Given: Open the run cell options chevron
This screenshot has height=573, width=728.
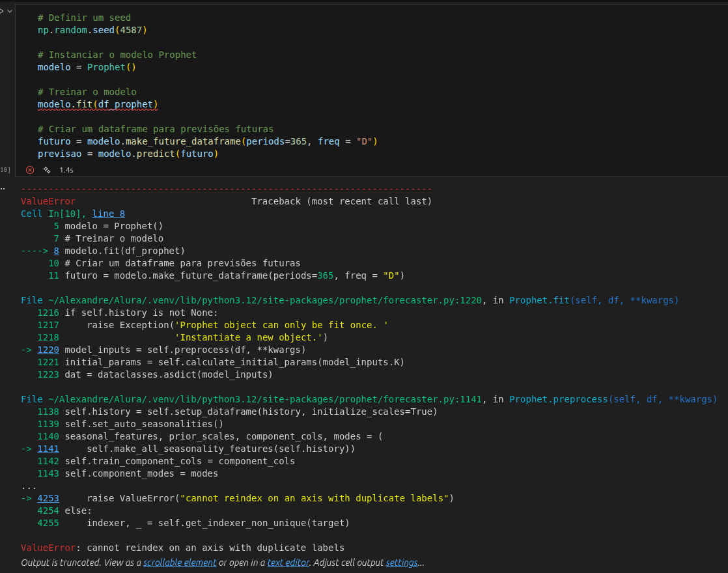Looking at the screenshot, I should click(x=10, y=10).
